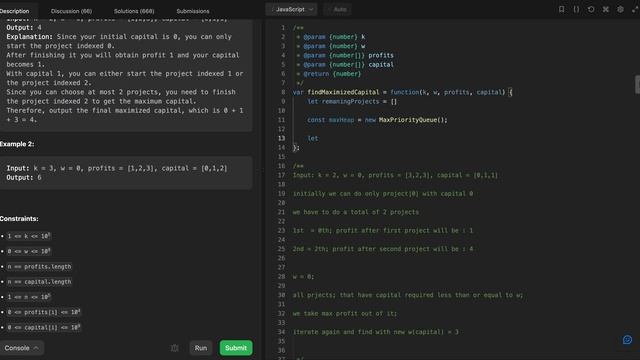This screenshot has height=360, width=640.
Task: Open the keyboard shortcuts icon in editor toolbar
Action: (x=606, y=9)
